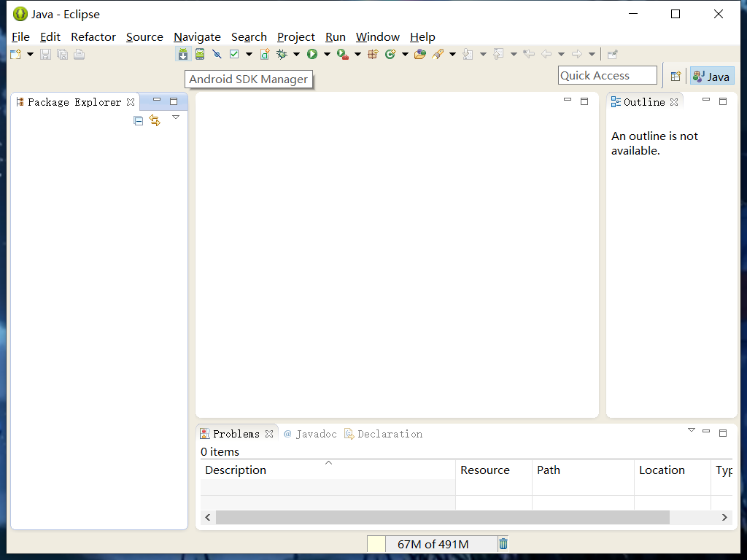Expand the External Tools dropdown
The height and width of the screenshot is (560, 747).
[x=357, y=54]
